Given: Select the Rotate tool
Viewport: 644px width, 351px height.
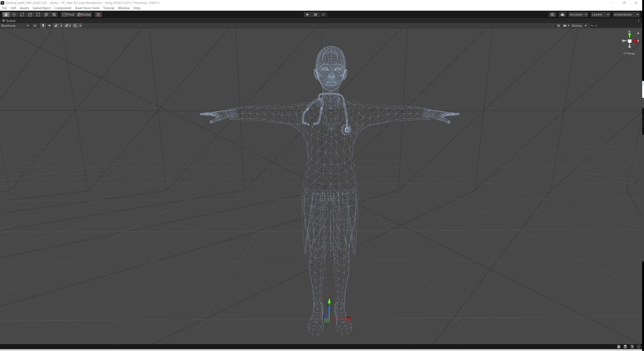Looking at the screenshot, I should tap(22, 15).
